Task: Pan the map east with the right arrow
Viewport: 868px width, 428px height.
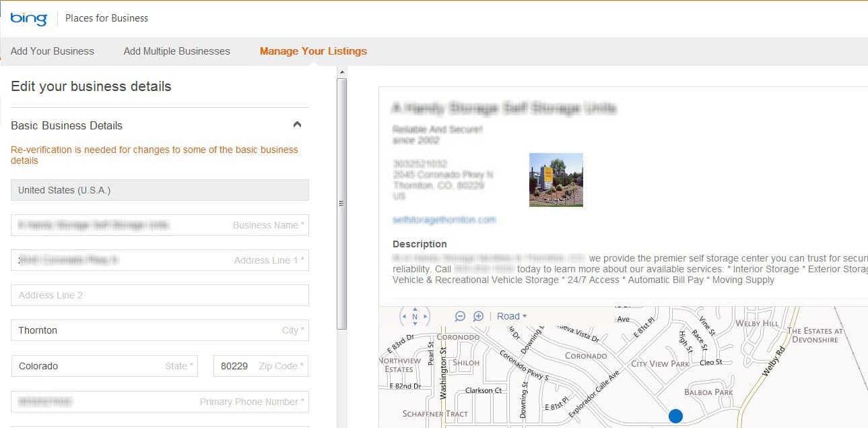Action: [x=426, y=316]
